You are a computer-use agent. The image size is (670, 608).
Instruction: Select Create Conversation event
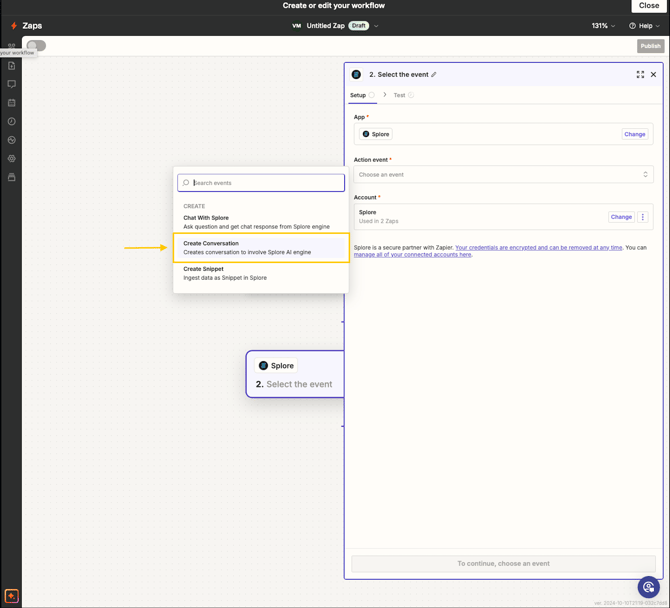tap(261, 248)
